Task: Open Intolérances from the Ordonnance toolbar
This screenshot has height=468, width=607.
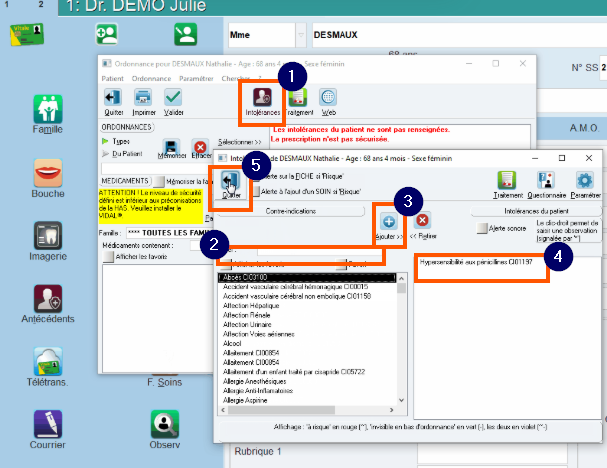Action: point(262,102)
